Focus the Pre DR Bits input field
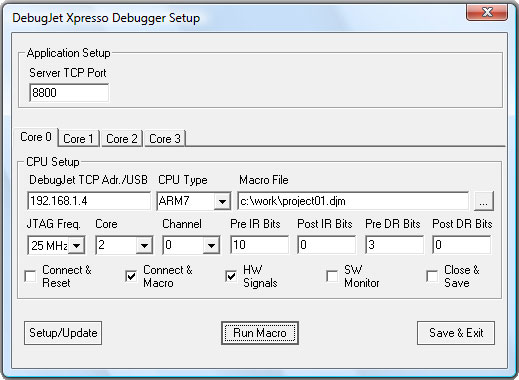The image size is (519, 380). pyautogui.click(x=394, y=245)
